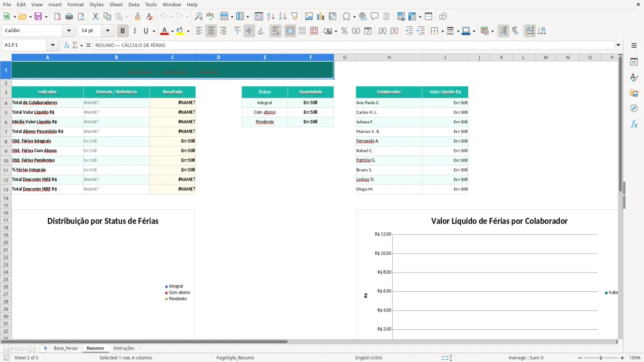Run the Spelling check
644x362 pixels.
tap(210, 17)
